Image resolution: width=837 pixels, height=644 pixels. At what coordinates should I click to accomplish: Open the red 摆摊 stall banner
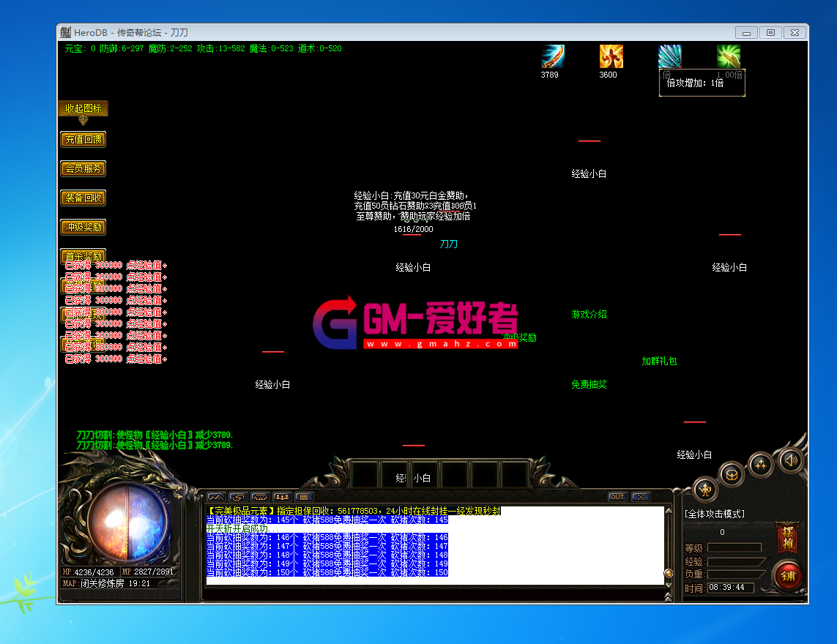click(788, 538)
